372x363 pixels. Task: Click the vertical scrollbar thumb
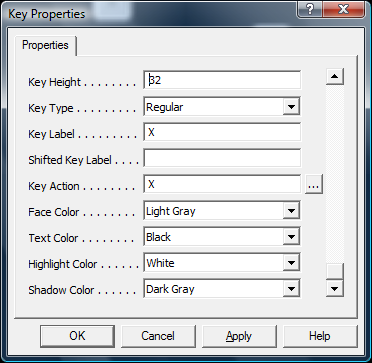coord(335,271)
